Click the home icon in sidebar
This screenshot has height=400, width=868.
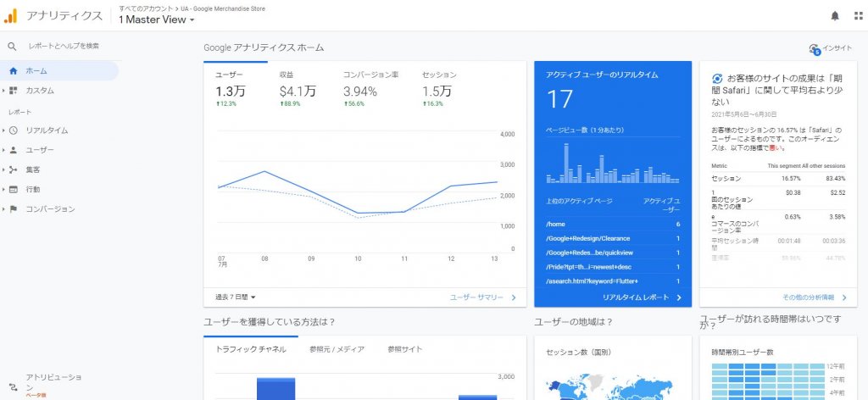[x=14, y=71]
